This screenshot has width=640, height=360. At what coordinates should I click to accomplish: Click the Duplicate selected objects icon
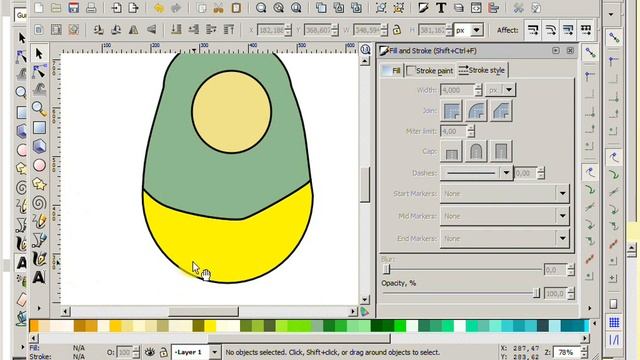click(321, 8)
